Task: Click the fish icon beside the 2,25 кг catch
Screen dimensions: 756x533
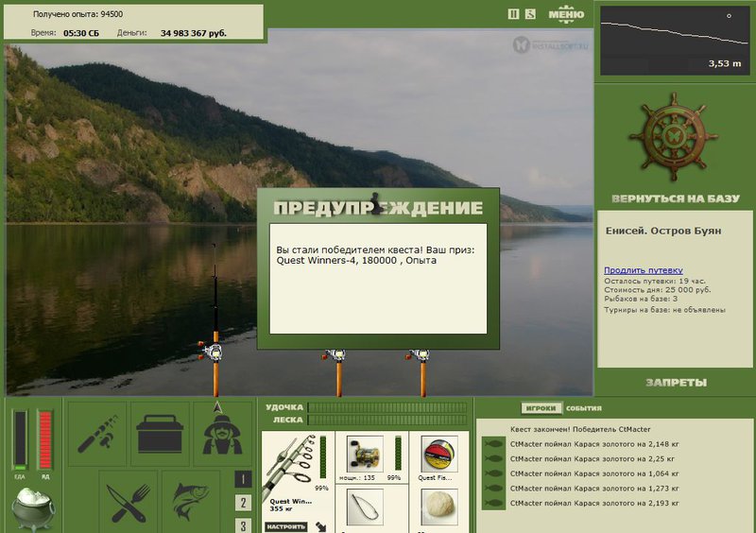Action: tap(493, 458)
